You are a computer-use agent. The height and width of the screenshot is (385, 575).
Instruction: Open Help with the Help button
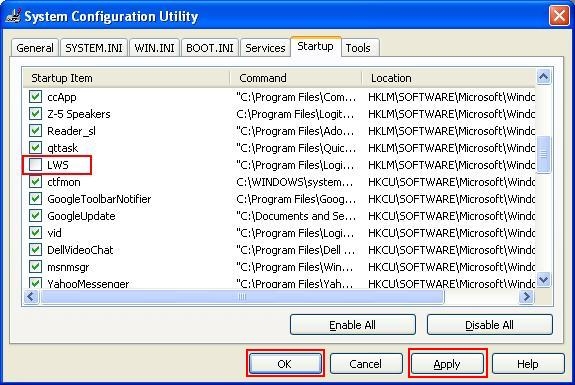click(x=528, y=364)
